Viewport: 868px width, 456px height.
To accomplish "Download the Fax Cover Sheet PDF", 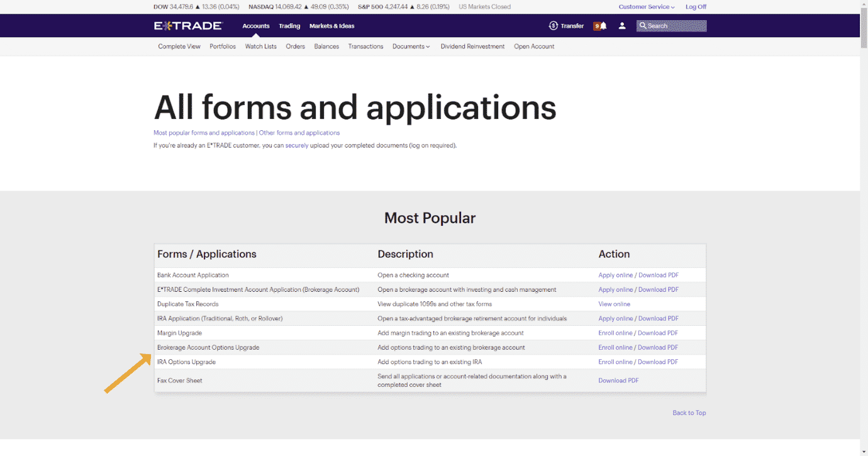I will (x=618, y=381).
